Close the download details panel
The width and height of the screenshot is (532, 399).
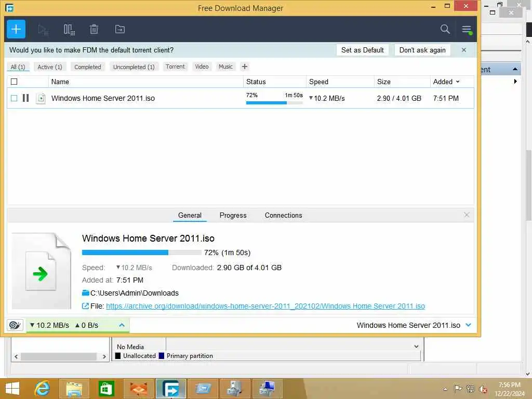click(x=467, y=215)
